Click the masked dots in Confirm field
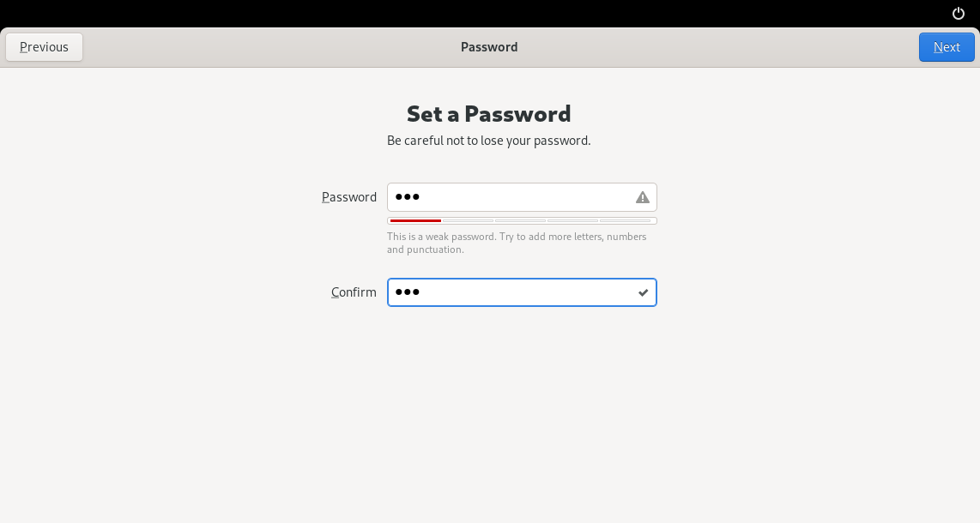The width and height of the screenshot is (980, 523). tap(407, 292)
